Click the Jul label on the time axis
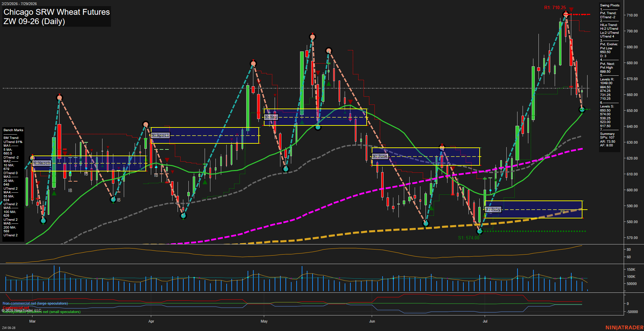Image resolution: width=644 pixels, height=331 pixels. pyautogui.click(x=485, y=321)
